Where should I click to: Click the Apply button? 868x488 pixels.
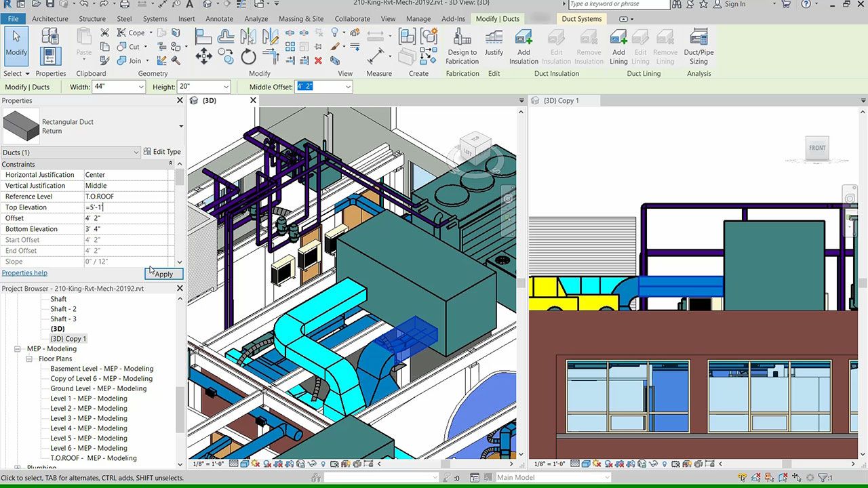[x=163, y=274]
